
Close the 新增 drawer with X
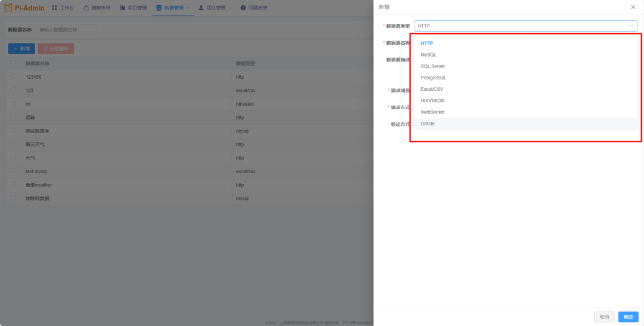[x=633, y=7]
